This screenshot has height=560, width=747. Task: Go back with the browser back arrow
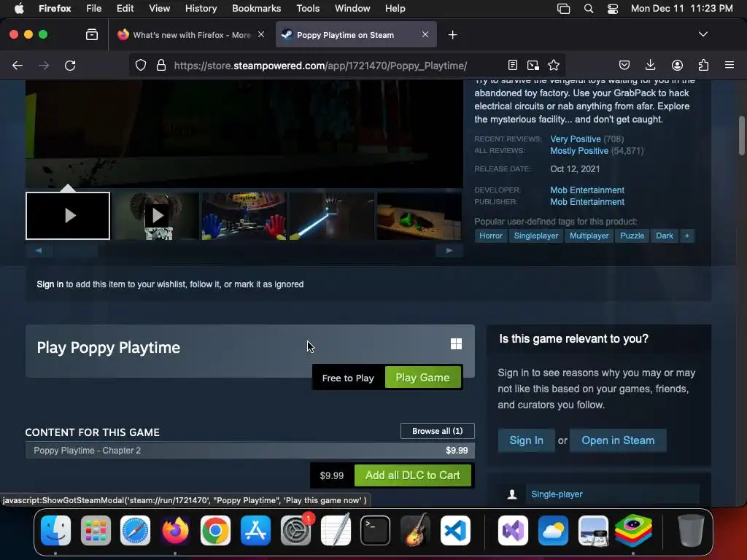coord(18,65)
